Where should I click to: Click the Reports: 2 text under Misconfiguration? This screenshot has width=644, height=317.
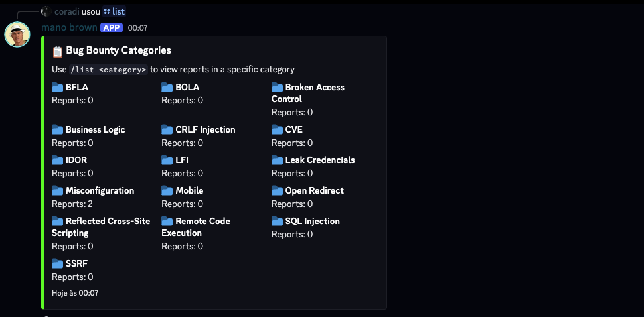[x=72, y=204]
